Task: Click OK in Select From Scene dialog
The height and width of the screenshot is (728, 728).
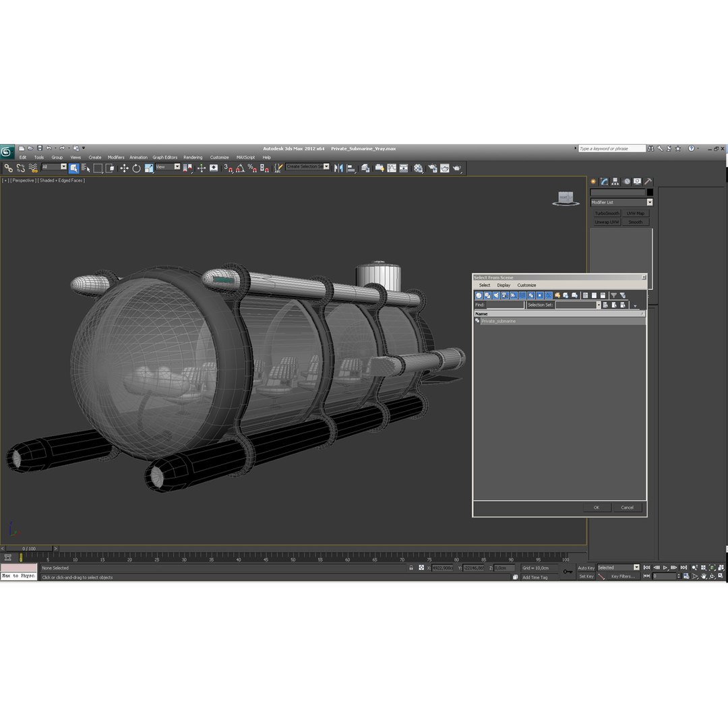Action: pos(597,508)
